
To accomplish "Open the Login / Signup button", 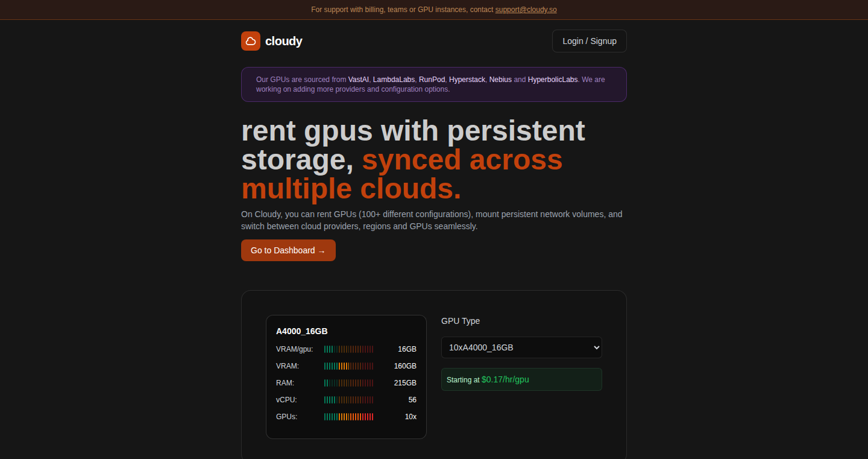I will 590,41.
